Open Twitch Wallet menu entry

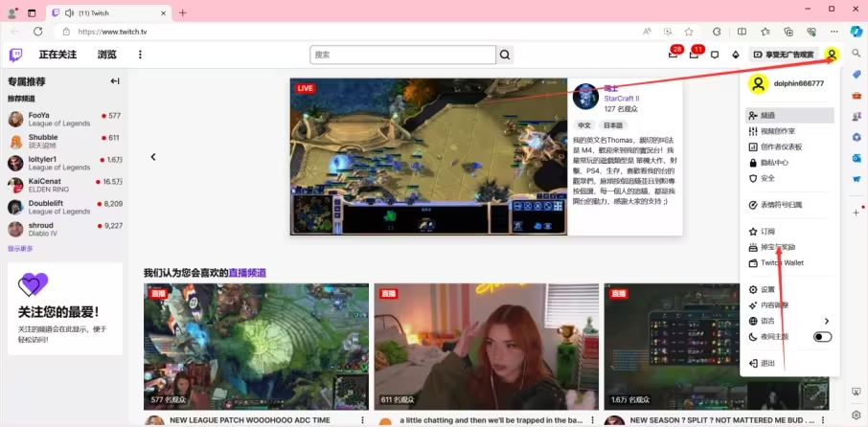[x=789, y=262]
